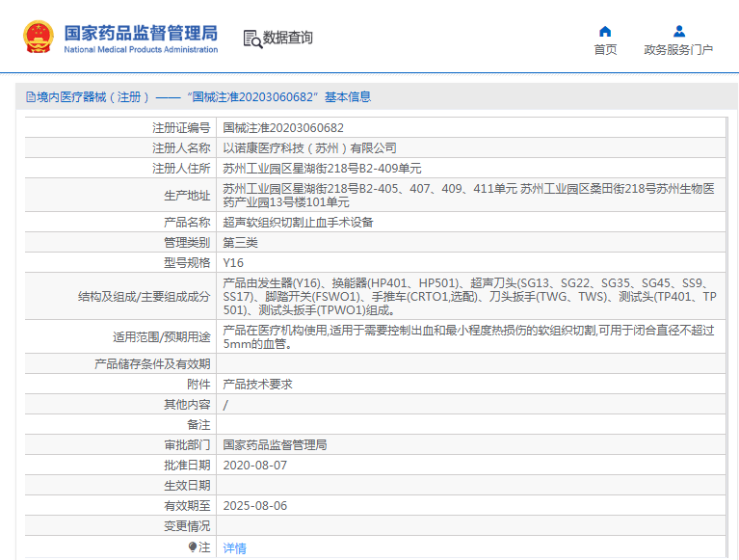Click the 国家药品监督管理局 site title
Image resolution: width=739 pixels, height=560 pixels.
coord(141,33)
